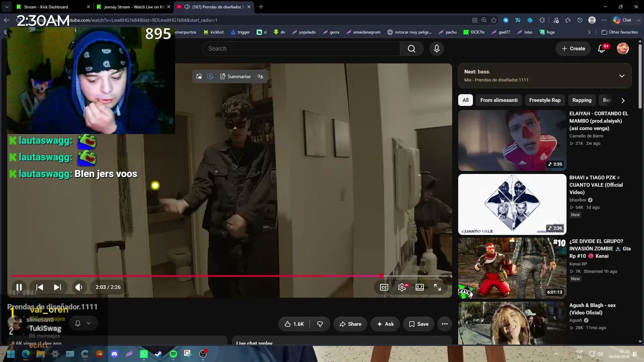Open the Create menu

(x=574, y=48)
